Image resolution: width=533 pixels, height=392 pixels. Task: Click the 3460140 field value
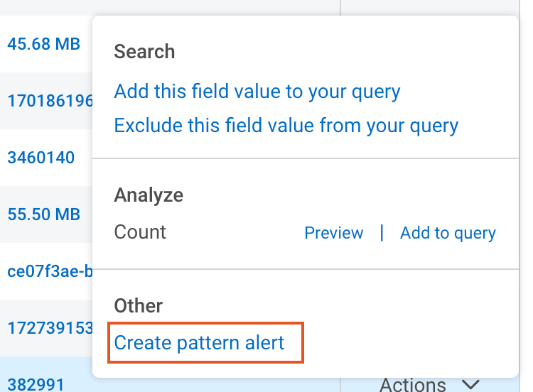pyautogui.click(x=41, y=158)
